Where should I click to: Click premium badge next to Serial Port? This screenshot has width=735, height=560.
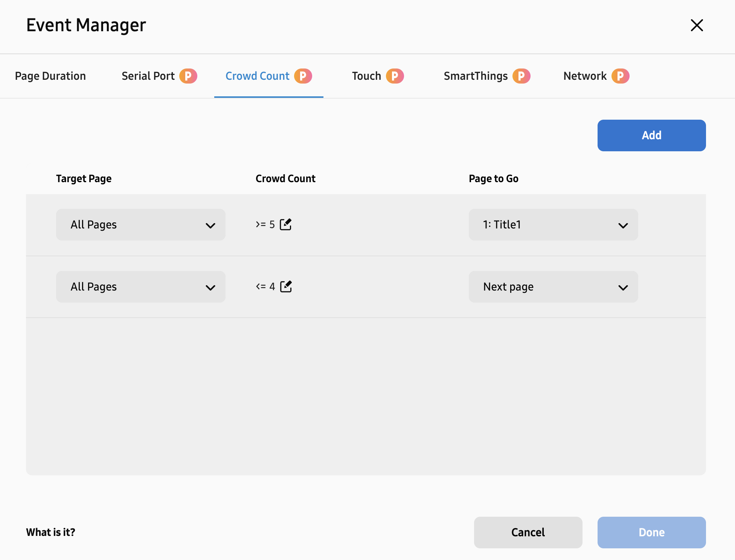[x=188, y=76]
